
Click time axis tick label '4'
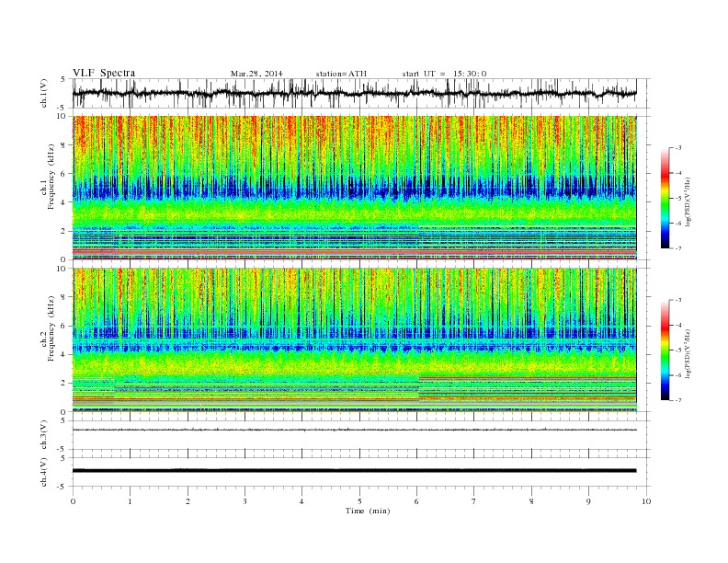301,501
